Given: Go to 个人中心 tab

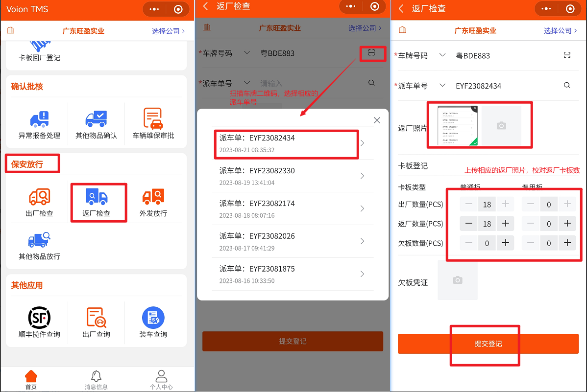Looking at the screenshot, I should (x=161, y=380).
